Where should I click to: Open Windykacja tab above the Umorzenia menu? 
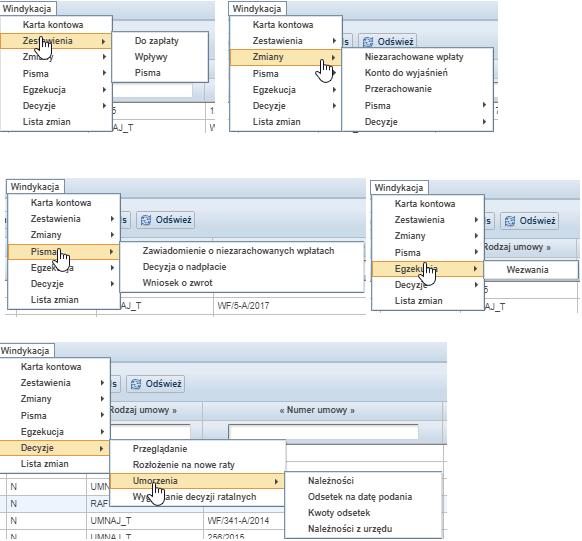26,350
